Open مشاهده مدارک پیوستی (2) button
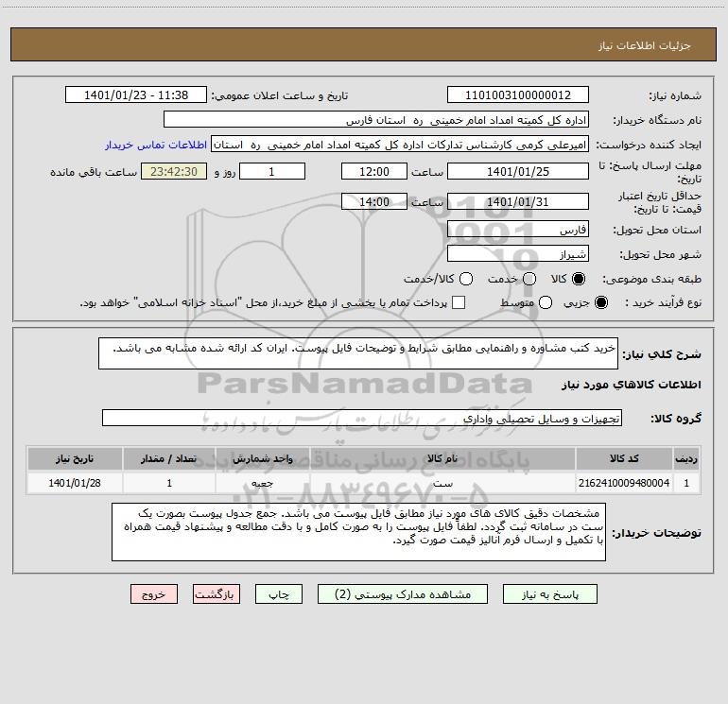This screenshot has width=728, height=704. [403, 594]
